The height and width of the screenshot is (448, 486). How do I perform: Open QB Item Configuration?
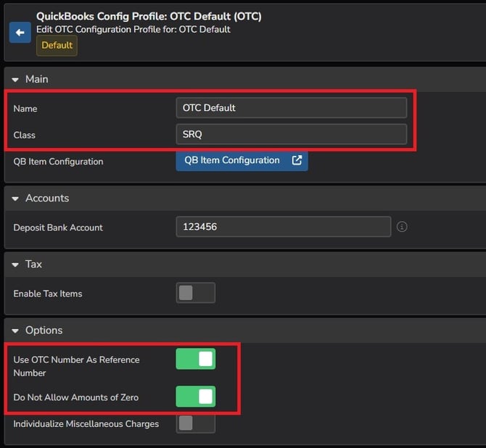click(x=232, y=160)
